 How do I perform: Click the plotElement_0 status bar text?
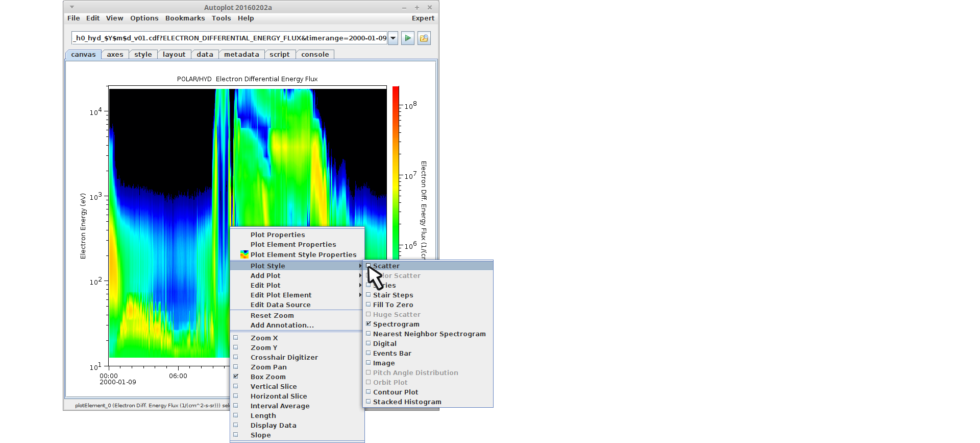pos(152,405)
